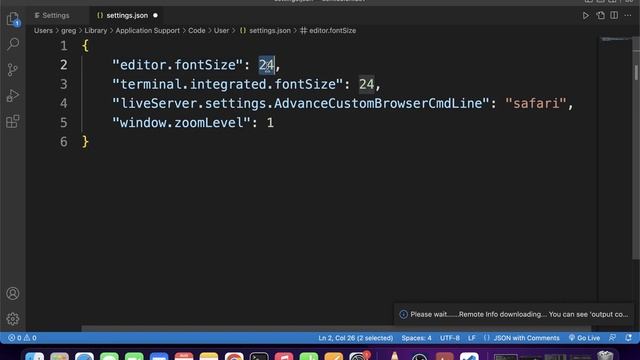Click the greg breadcrumb

(69, 31)
